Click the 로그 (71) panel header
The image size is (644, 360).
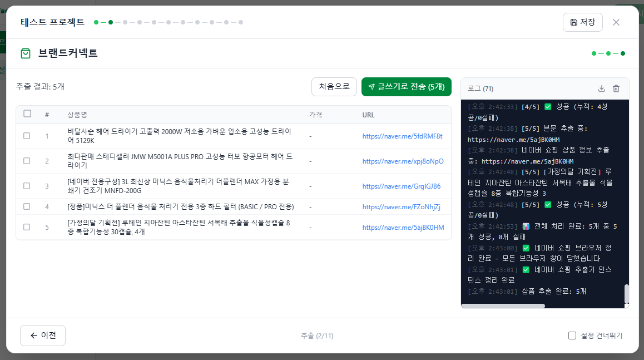482,88
